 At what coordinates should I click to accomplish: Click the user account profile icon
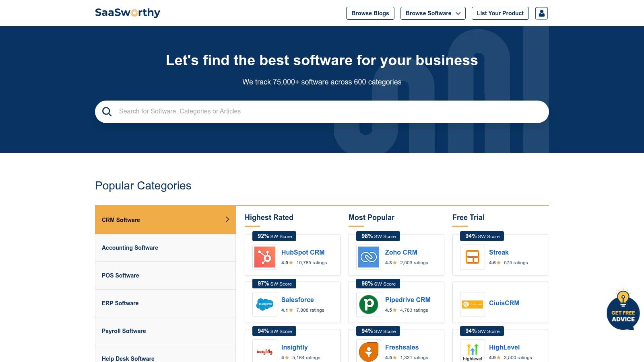tap(541, 13)
